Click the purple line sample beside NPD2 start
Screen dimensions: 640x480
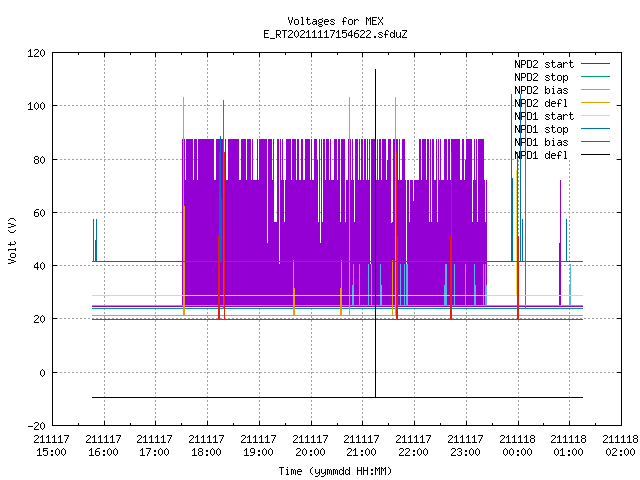click(595, 64)
